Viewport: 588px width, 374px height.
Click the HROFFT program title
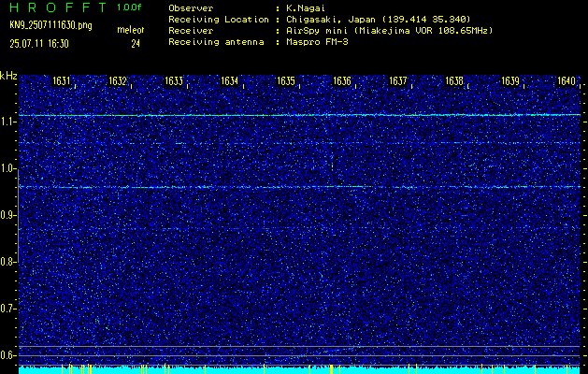pos(59,7)
